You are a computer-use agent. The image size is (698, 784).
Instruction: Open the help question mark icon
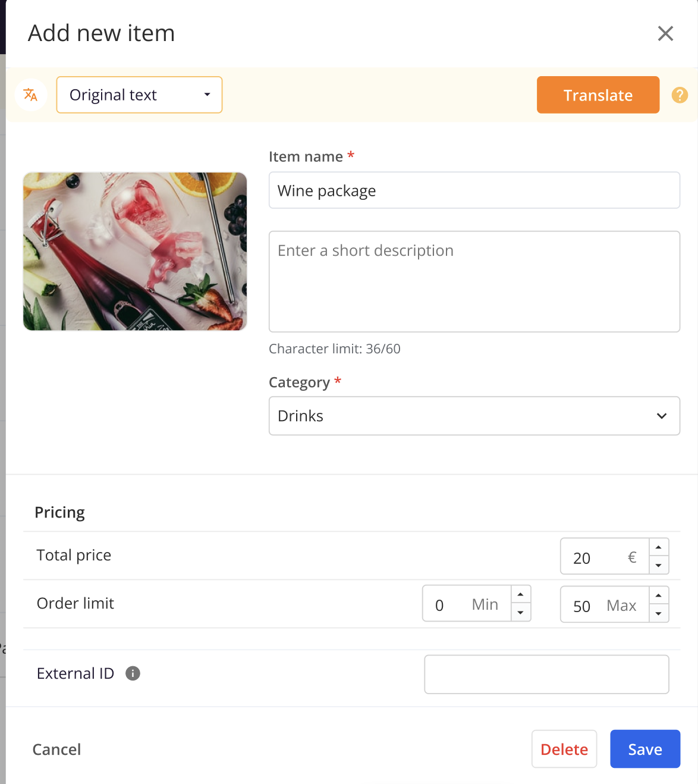pyautogui.click(x=680, y=95)
